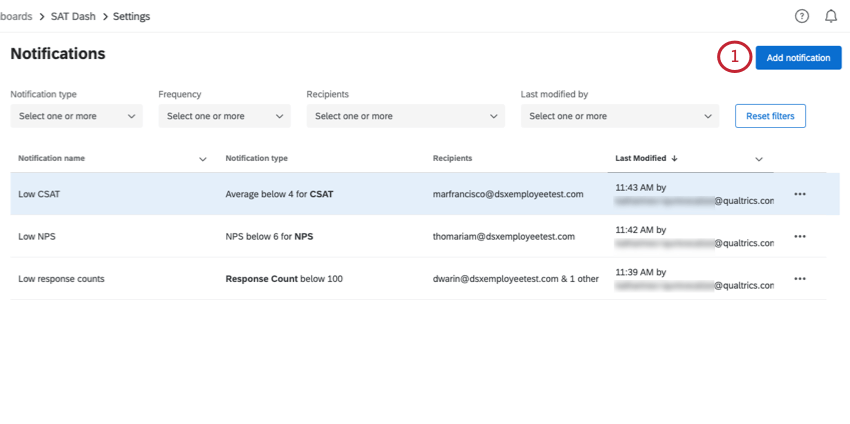This screenshot has height=424, width=850.
Task: Open the Recipients filter dropdown
Action: (405, 116)
